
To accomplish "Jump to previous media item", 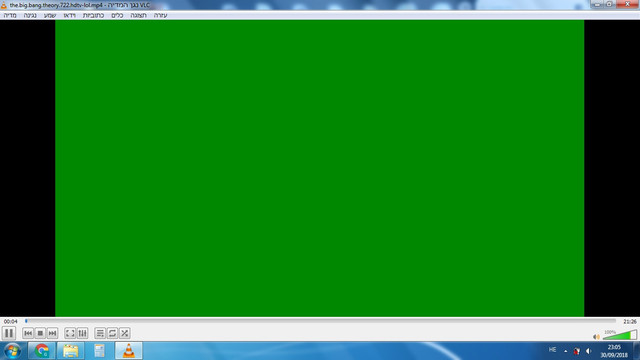I will point(28,333).
